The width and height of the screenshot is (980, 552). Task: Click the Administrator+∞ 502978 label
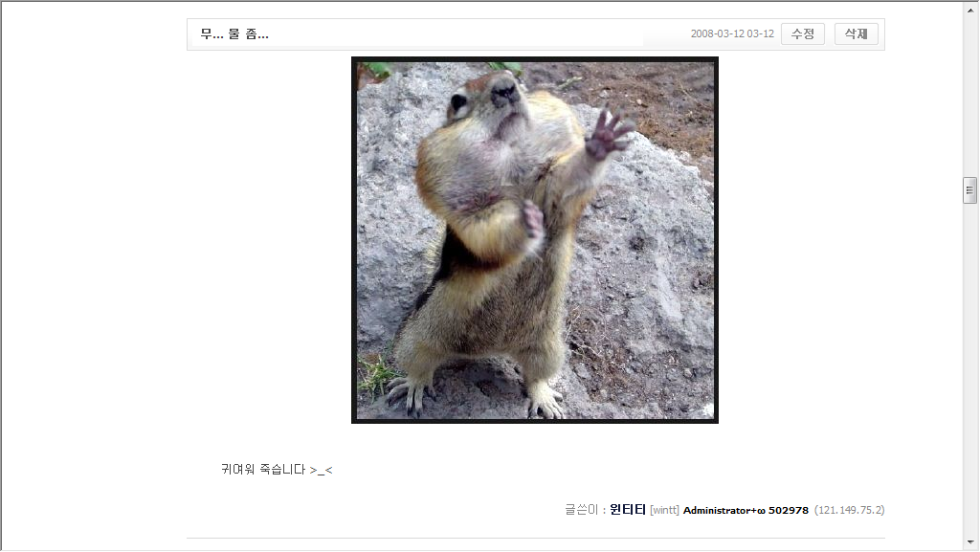746,510
